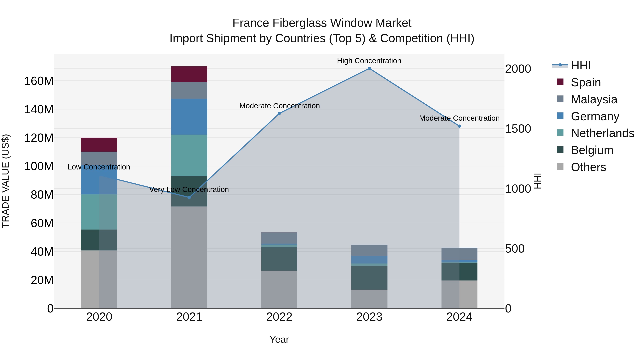The width and height of the screenshot is (644, 362).
Task: Click the 100M trade value tick
Action: 39,166
